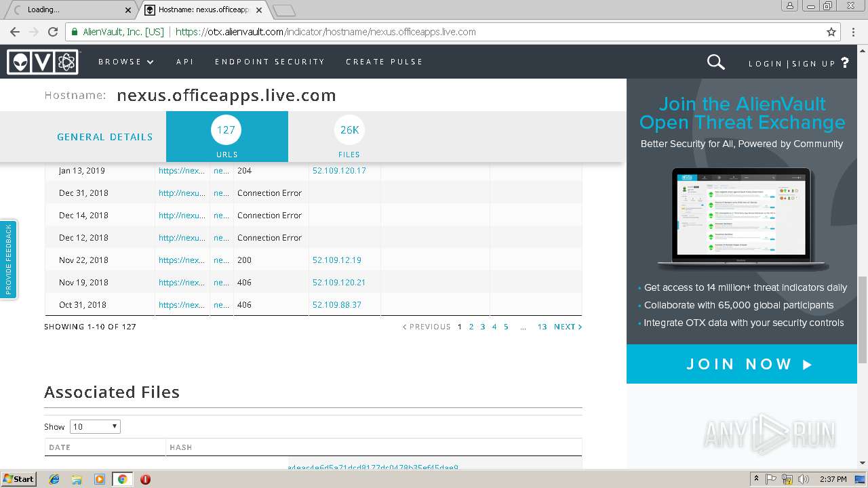The height and width of the screenshot is (488, 868).
Task: Click the help question mark icon
Action: click(845, 62)
